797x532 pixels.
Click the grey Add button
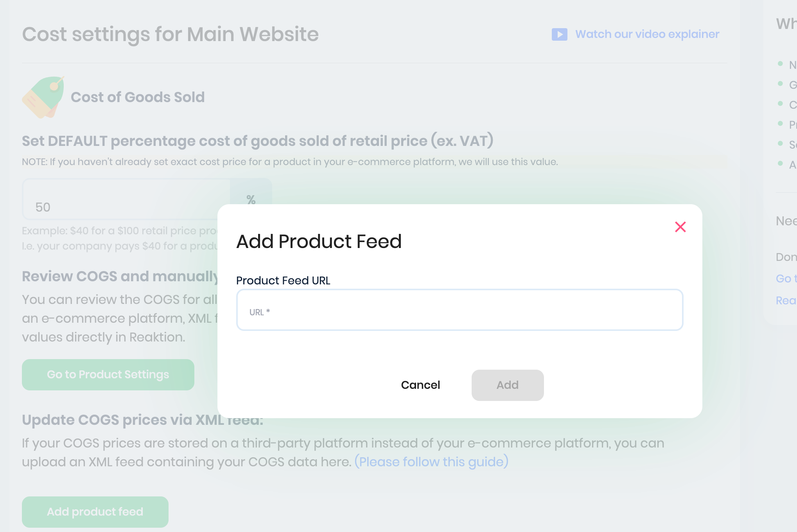tap(507, 385)
